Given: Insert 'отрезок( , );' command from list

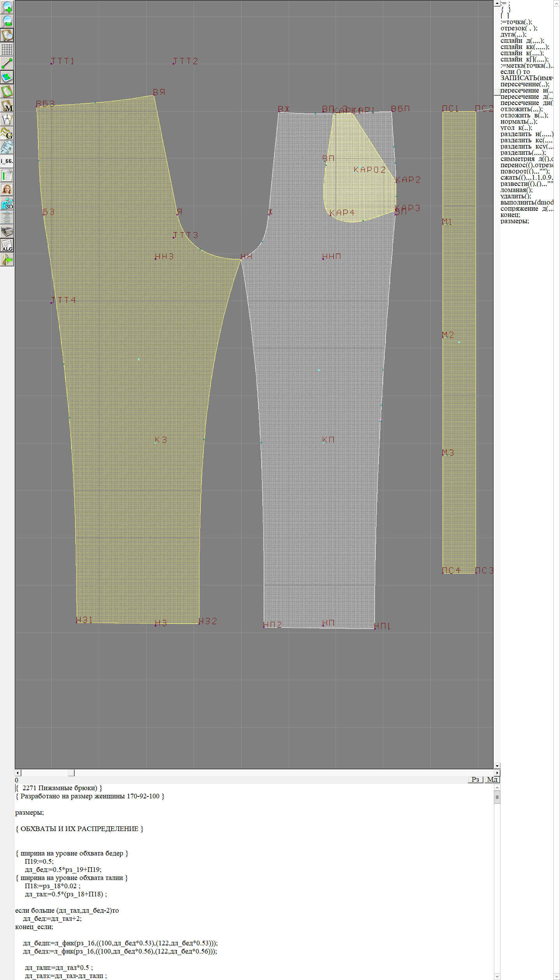Looking at the screenshot, I should pos(519,28).
